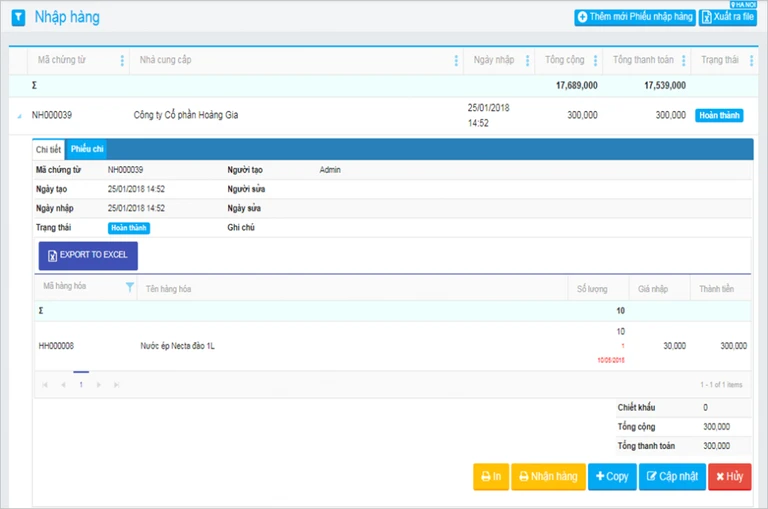Cancel receipt with the Hủy button

coord(730,477)
